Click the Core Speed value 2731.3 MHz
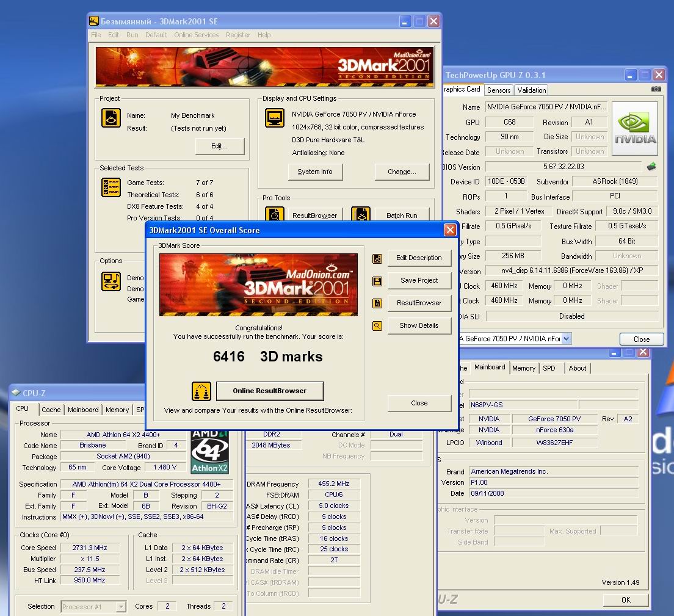 coord(89,548)
